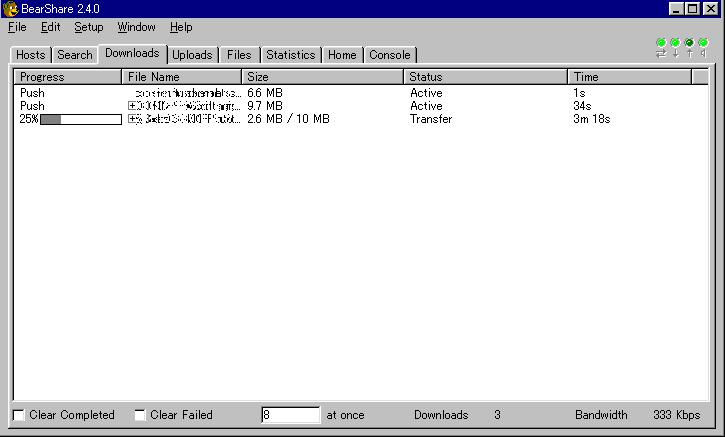Sort by the Status column header
This screenshot has height=437, width=725.
(485, 77)
